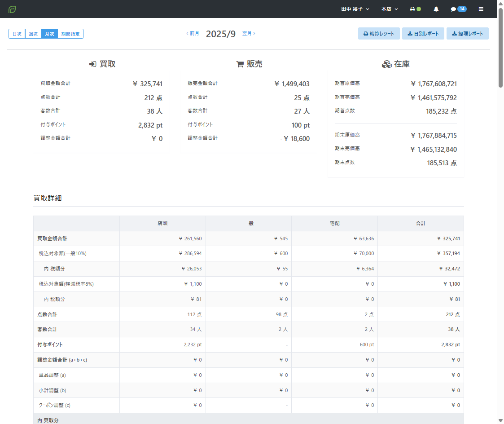The height and width of the screenshot is (424, 504).
Task: Open chat messages with 14 badge
Action: 458,9
